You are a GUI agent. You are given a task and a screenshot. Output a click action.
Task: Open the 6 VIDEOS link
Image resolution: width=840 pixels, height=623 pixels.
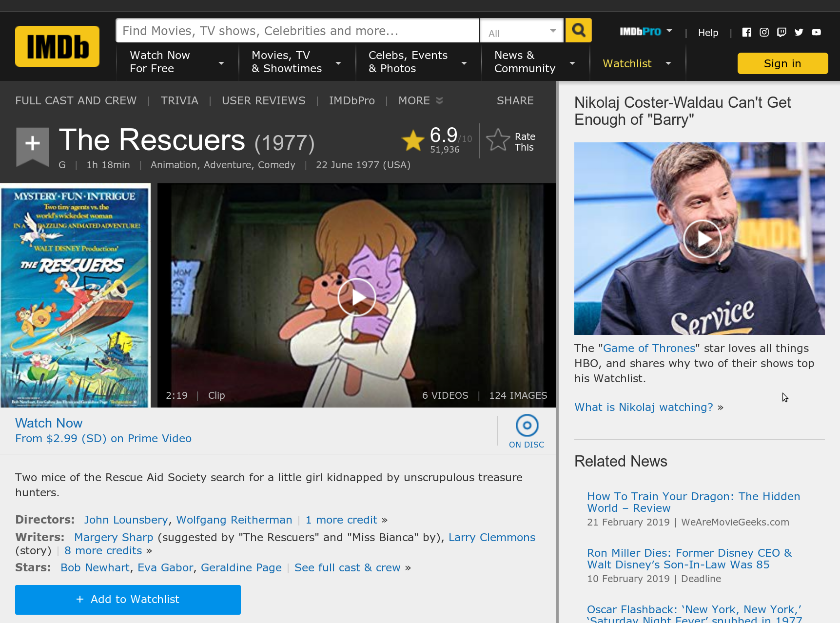[x=445, y=395]
